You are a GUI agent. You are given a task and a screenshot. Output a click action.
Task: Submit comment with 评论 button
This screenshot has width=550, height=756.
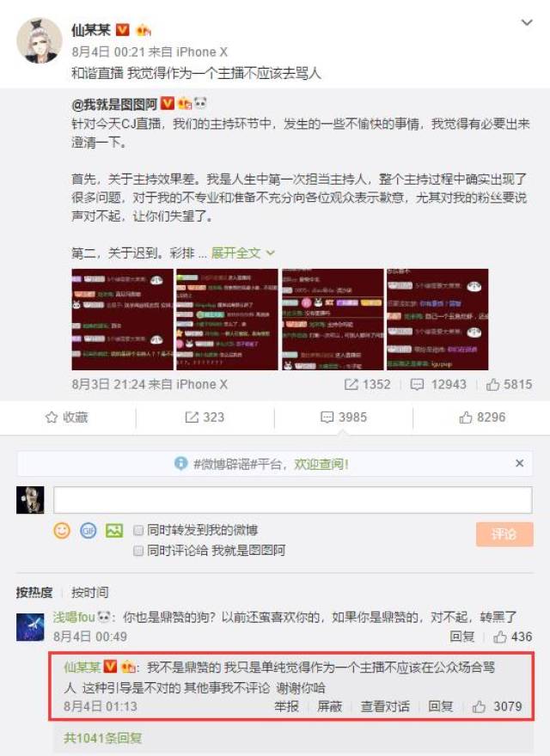504,534
